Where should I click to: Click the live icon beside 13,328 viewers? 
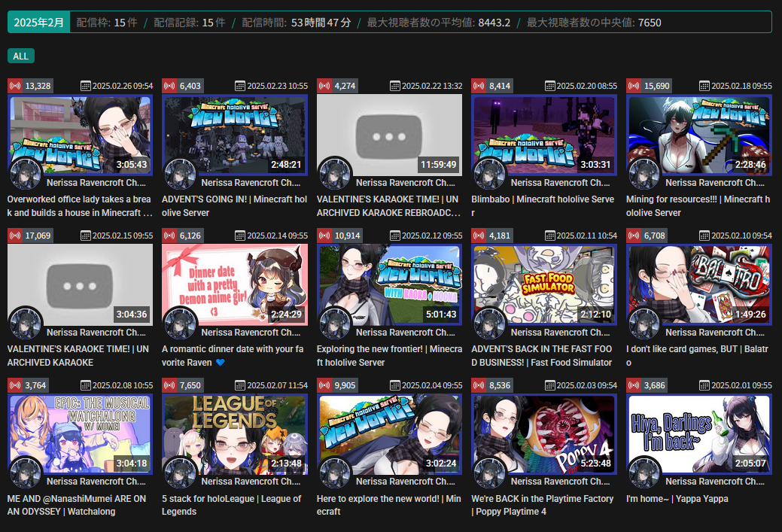[x=15, y=86]
